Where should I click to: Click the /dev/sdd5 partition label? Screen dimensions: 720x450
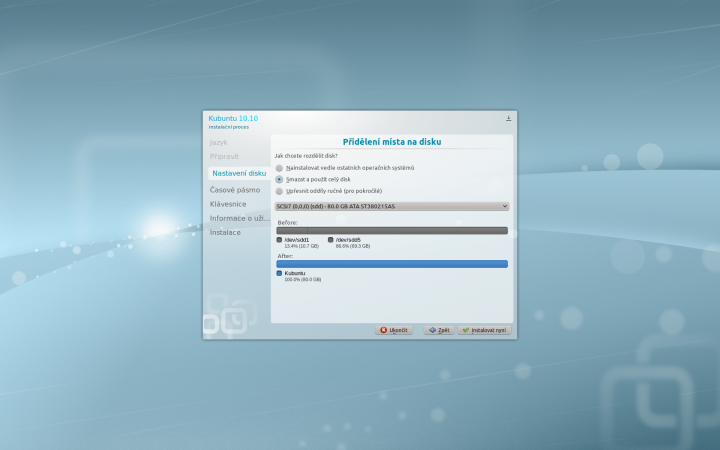click(348, 240)
